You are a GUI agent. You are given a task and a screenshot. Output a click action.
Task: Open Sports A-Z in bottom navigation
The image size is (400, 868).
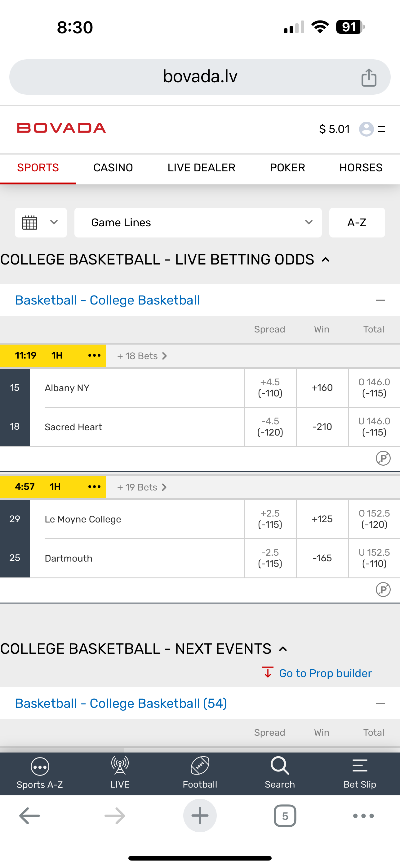tap(40, 773)
